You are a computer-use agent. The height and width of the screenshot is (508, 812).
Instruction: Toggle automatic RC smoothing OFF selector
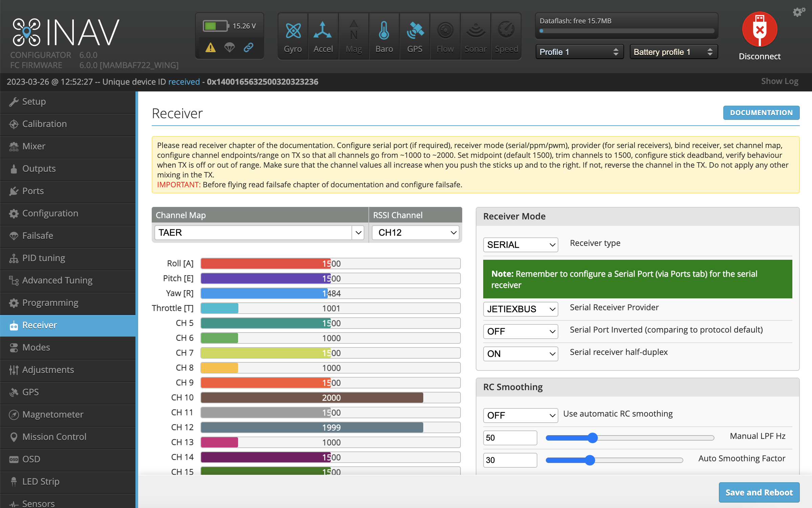(x=520, y=415)
